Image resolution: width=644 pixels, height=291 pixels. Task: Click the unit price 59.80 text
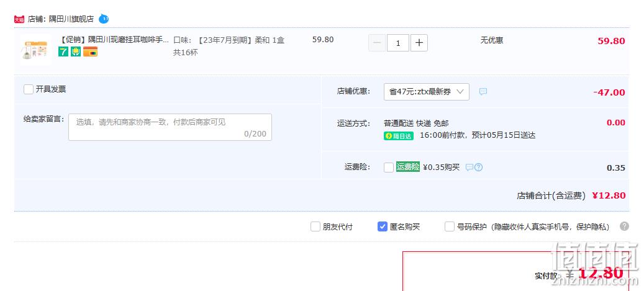323,40
